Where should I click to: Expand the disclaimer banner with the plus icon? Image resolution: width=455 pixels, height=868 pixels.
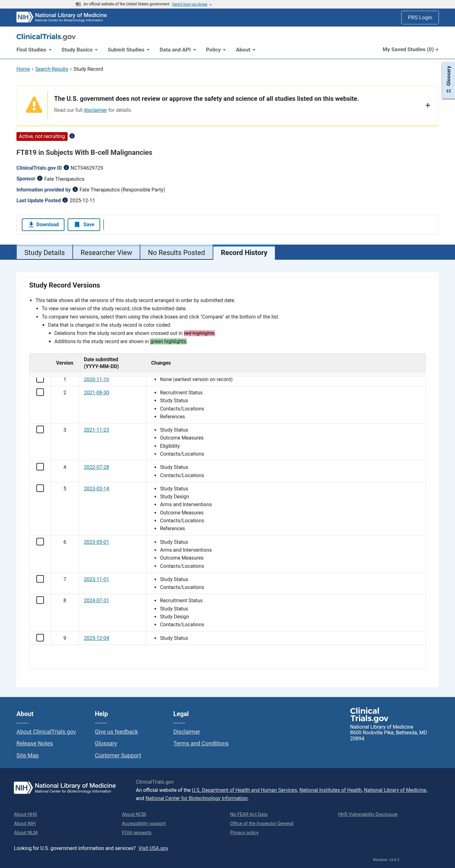tap(428, 105)
